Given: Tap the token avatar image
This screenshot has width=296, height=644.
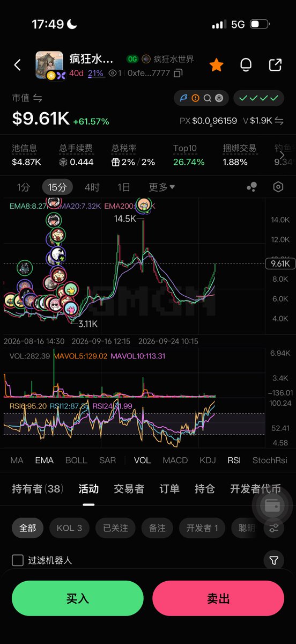Looking at the screenshot, I should [x=49, y=65].
